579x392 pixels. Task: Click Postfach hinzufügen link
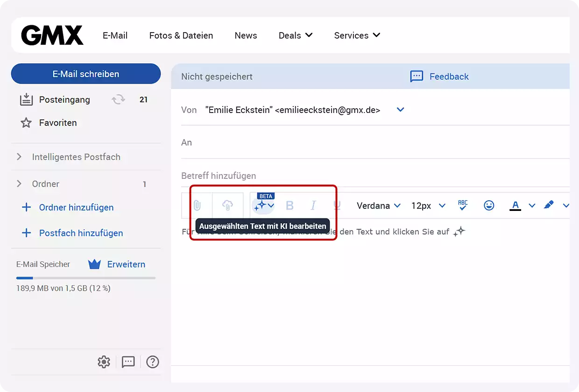81,233
